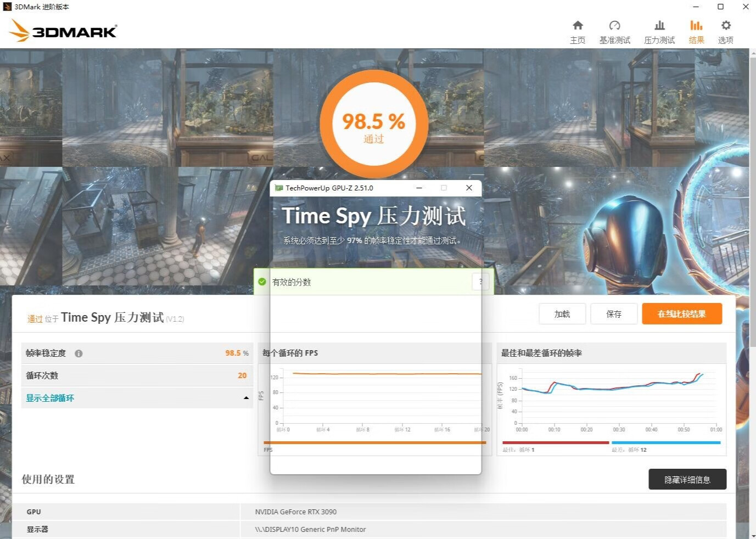The height and width of the screenshot is (539, 756).
Task: Open 选项 settings gear icon
Action: click(725, 31)
